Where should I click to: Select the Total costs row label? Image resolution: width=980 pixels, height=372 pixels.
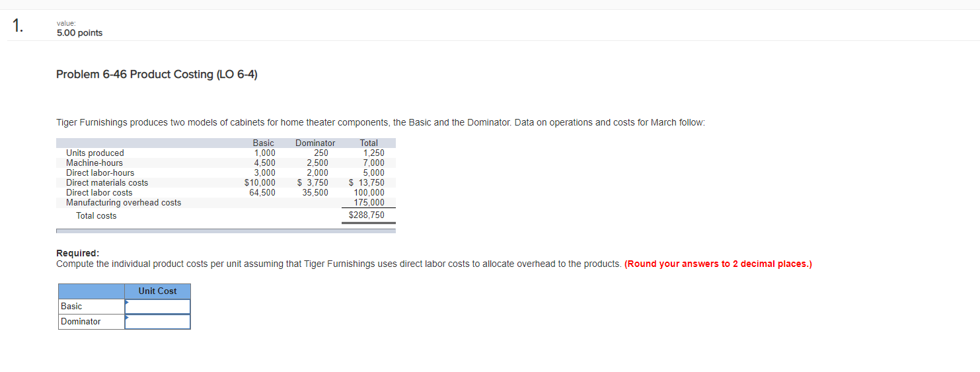96,216
